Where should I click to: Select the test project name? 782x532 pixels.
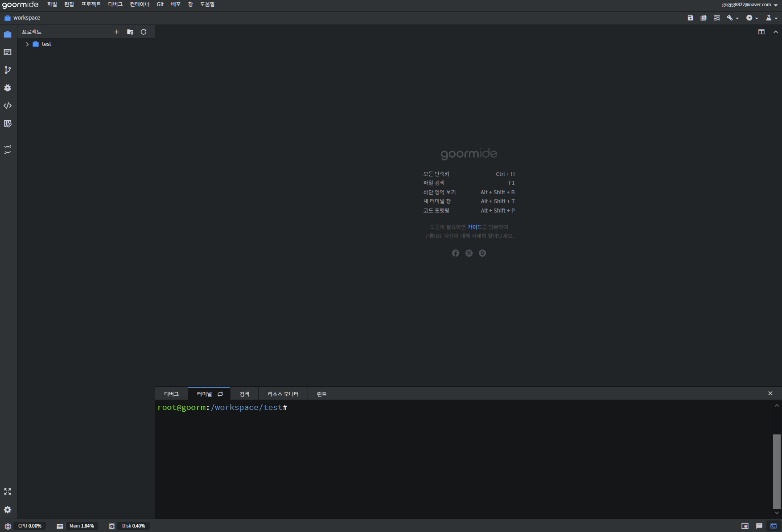[x=46, y=44]
